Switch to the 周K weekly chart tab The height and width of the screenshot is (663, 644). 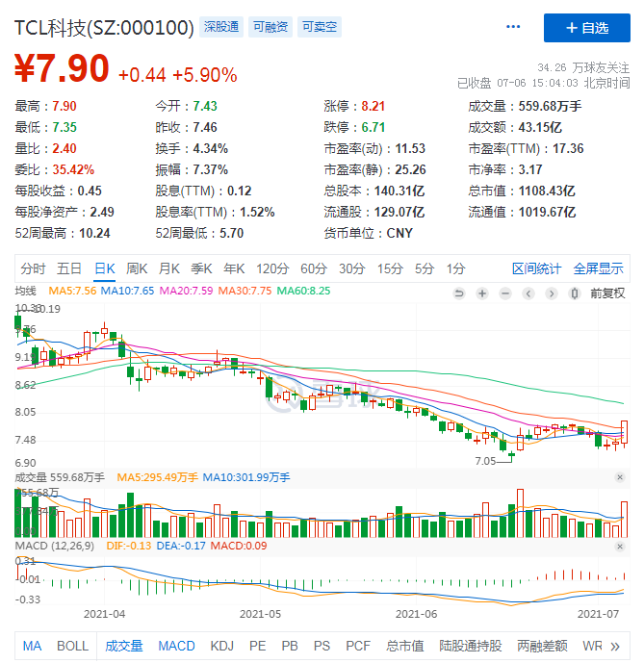pos(138,268)
